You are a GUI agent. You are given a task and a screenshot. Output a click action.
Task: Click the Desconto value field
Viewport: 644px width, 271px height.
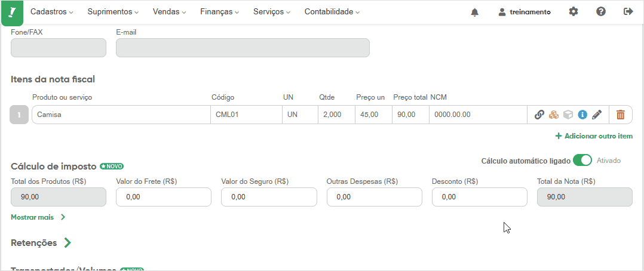pos(480,197)
